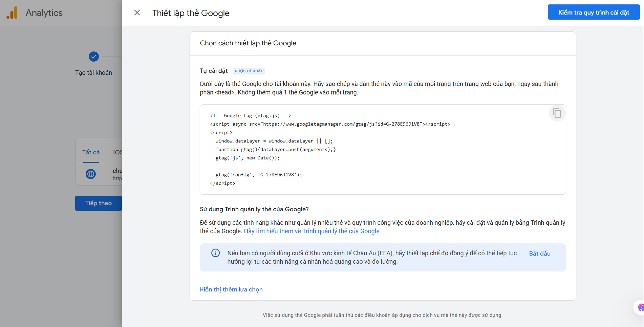Click Chọn cách thiết lập thẻ Google heading
The height and width of the screenshot is (327, 644).
248,43
